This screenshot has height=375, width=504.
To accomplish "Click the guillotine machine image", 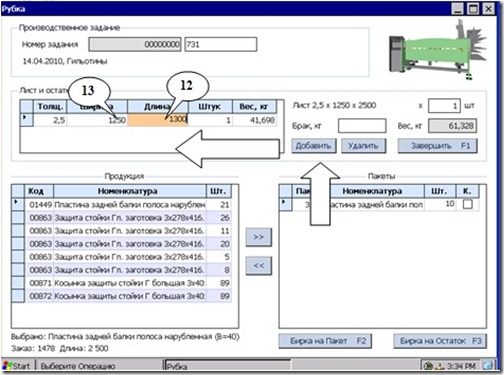I will [x=438, y=50].
